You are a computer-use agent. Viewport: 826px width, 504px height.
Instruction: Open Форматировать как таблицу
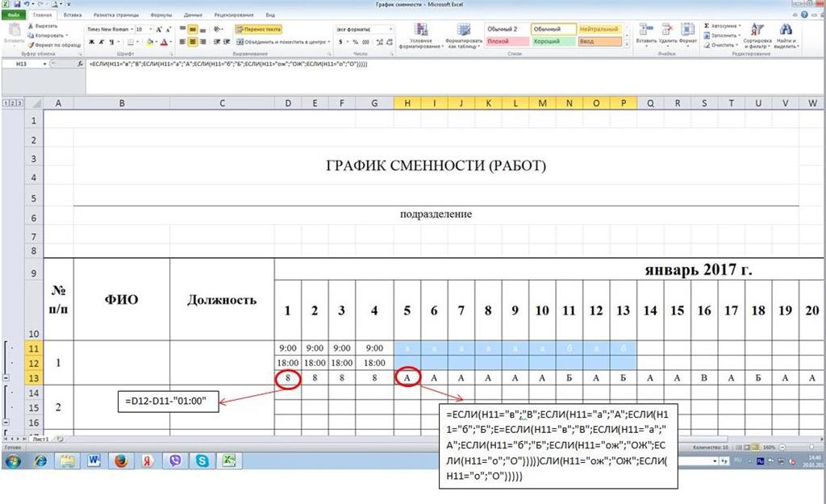click(464, 35)
